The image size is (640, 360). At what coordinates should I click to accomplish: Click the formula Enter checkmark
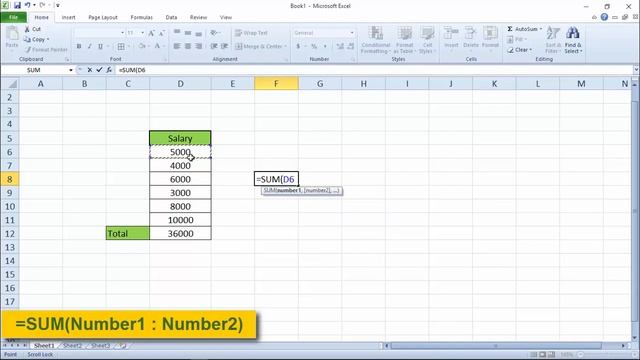(99, 70)
